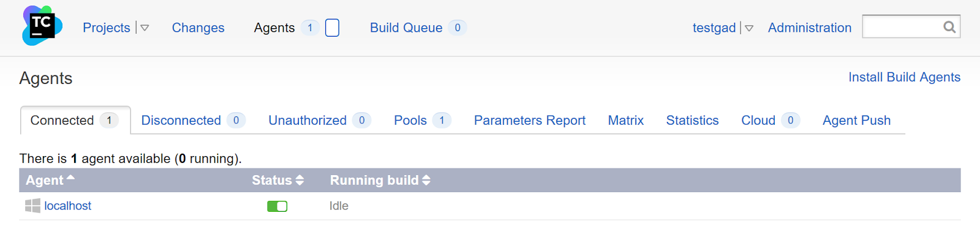
Task: Sort by Status column arrows
Action: pyautogui.click(x=300, y=180)
